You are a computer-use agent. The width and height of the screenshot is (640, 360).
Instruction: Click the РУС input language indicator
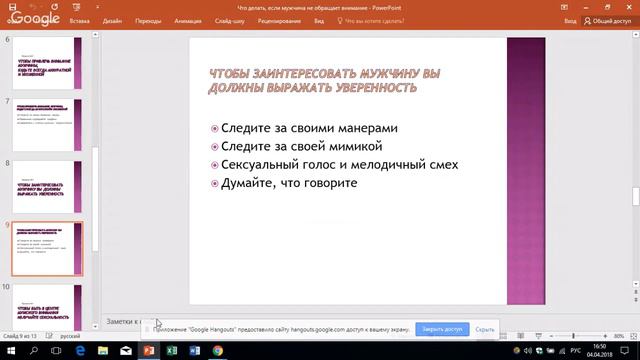click(576, 351)
